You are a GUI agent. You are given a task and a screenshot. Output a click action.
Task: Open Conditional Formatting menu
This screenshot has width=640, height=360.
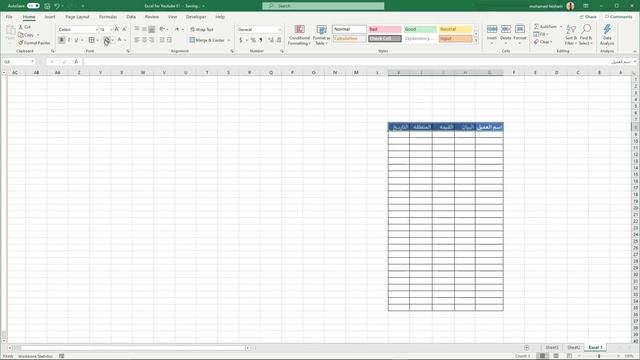299,35
